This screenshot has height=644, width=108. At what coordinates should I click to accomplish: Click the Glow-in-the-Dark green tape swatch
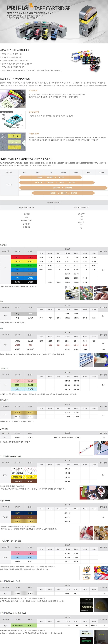[17, 625]
